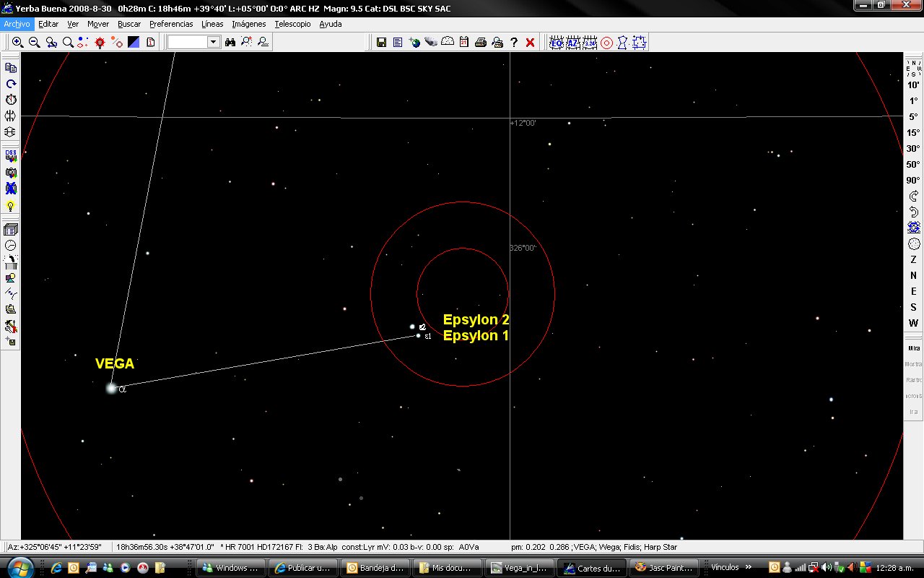
Task: Toggle the coordinate grid icon
Action: [590, 43]
